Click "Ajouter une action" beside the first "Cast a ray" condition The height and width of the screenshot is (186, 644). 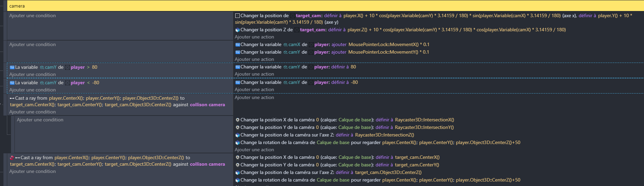(x=255, y=98)
